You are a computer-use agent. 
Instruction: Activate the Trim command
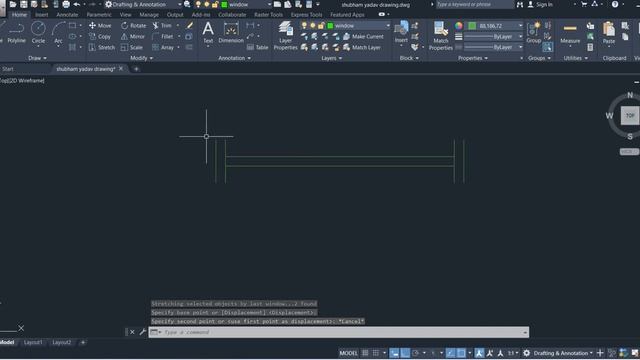[162, 25]
